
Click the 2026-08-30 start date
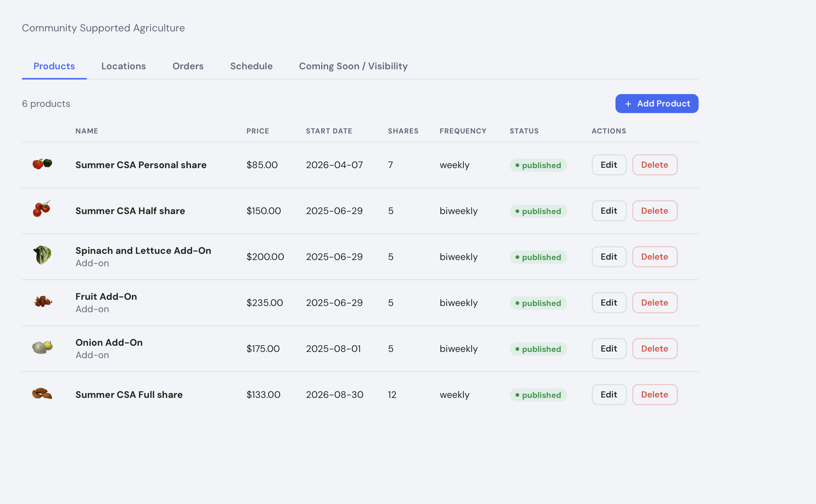pyautogui.click(x=334, y=395)
